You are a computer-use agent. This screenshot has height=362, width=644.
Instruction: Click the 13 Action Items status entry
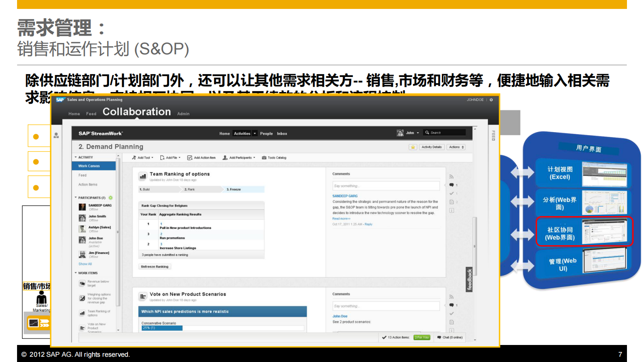(396, 337)
